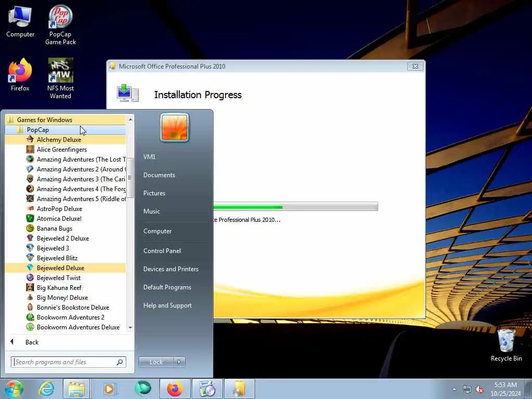Open Amazing Adventures 2 entry
This screenshot has width=532, height=399.
pos(65,169)
